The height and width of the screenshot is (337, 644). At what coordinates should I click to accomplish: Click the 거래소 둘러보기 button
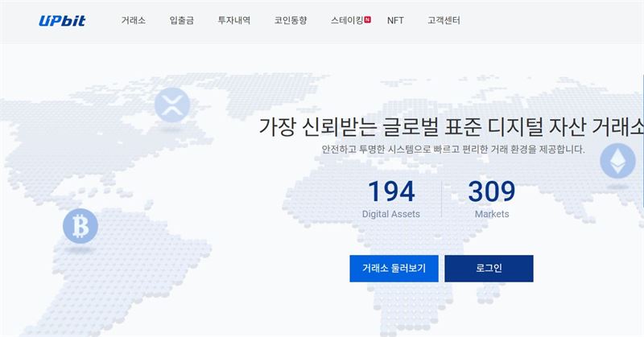click(394, 269)
